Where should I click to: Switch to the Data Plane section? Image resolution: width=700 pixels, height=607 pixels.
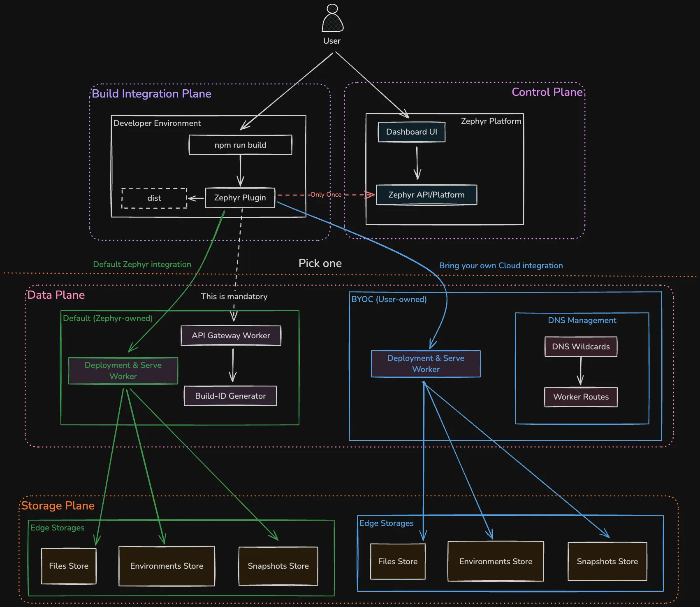(x=56, y=295)
